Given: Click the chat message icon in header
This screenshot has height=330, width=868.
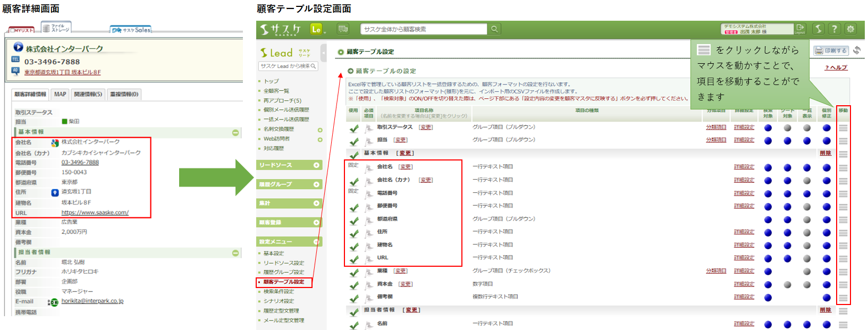Looking at the screenshot, I should 343,29.
